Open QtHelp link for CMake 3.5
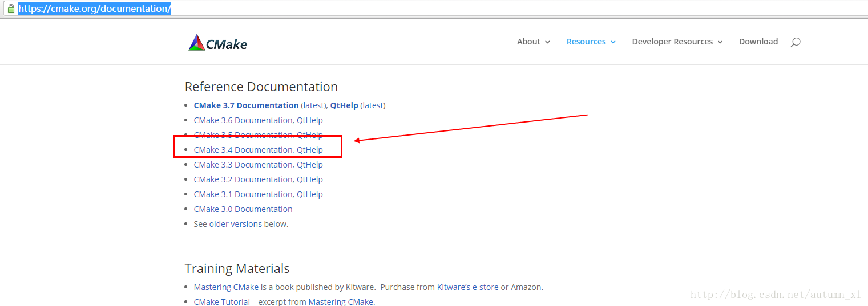This screenshot has height=306, width=868. click(x=310, y=135)
